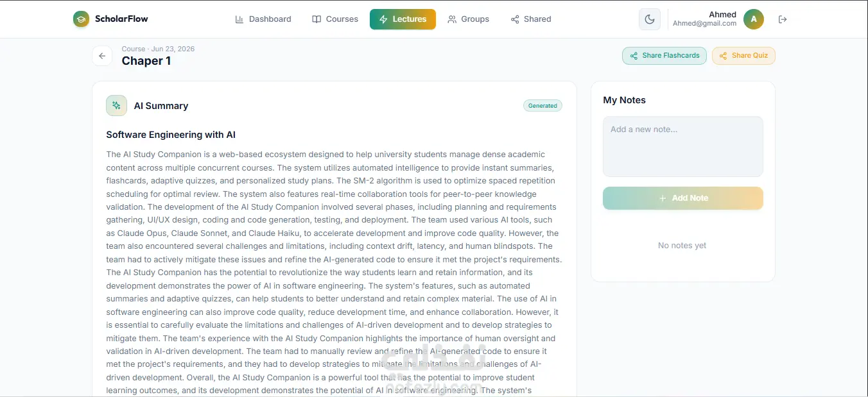Click the Ahmed@gmail.com account label
The height and width of the screenshot is (397, 868).
pos(704,24)
